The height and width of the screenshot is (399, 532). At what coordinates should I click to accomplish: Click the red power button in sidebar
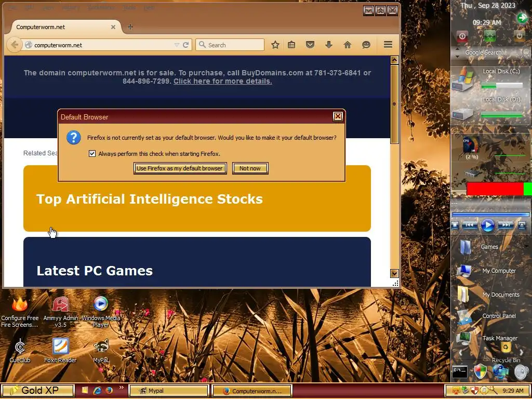[462, 36]
